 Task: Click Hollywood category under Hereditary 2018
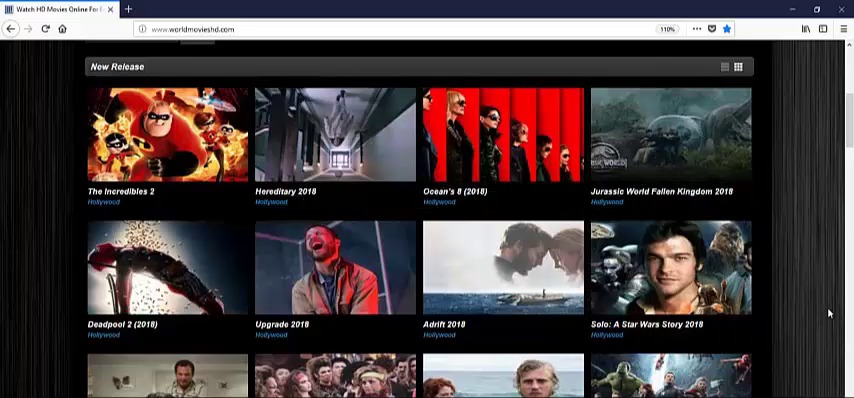coord(271,202)
